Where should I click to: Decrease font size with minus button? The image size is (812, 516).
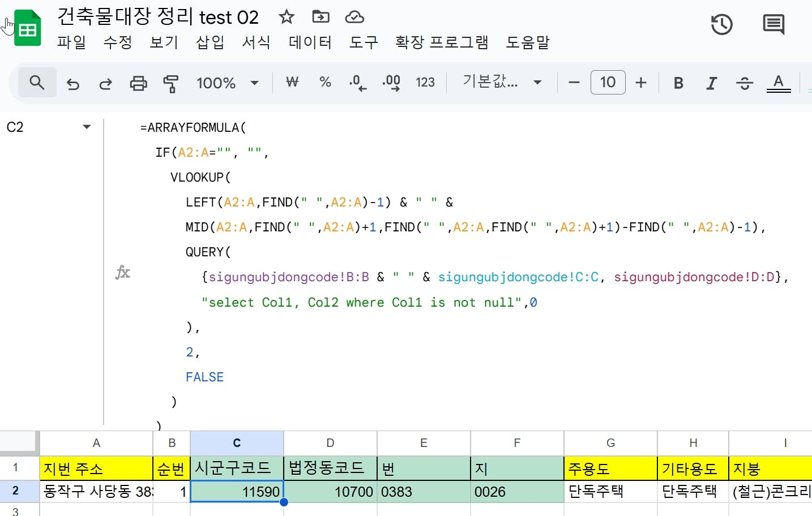pos(574,83)
